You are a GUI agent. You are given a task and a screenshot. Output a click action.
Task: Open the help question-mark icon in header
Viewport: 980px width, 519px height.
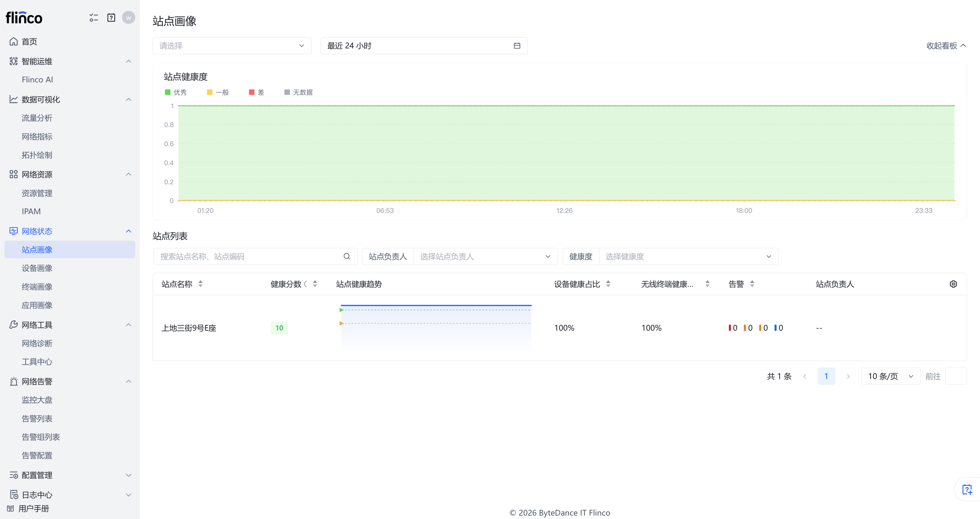pos(111,17)
